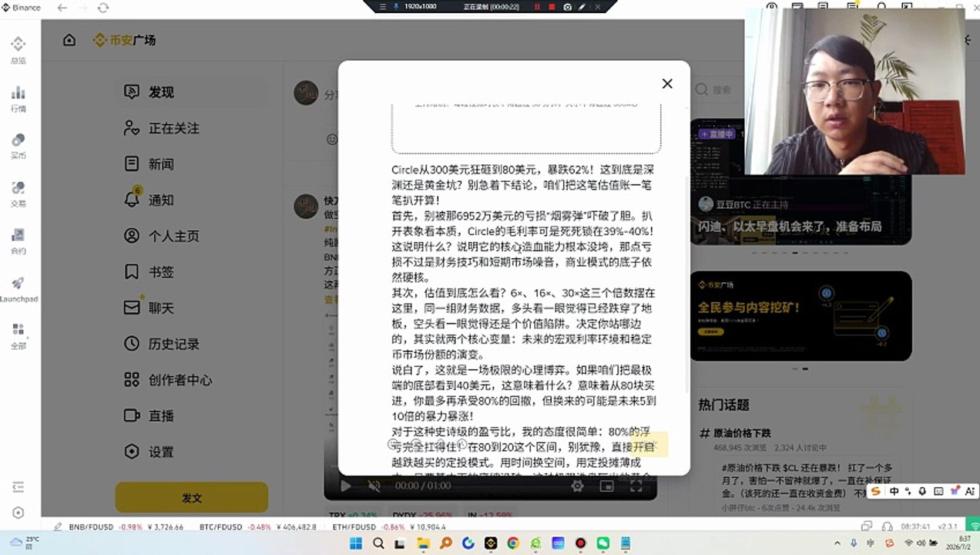Open Windows taskbar search
The width and height of the screenshot is (980, 555).
[378, 543]
